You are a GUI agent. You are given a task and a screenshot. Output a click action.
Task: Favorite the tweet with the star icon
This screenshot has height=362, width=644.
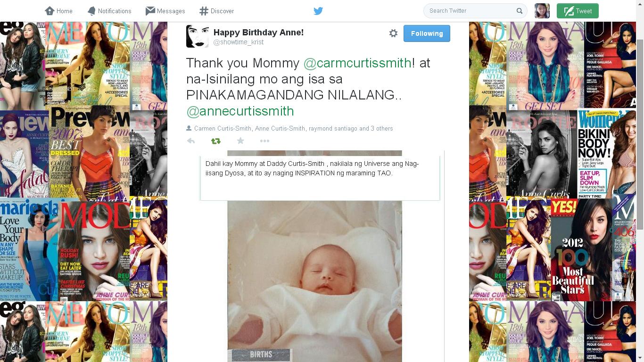240,141
